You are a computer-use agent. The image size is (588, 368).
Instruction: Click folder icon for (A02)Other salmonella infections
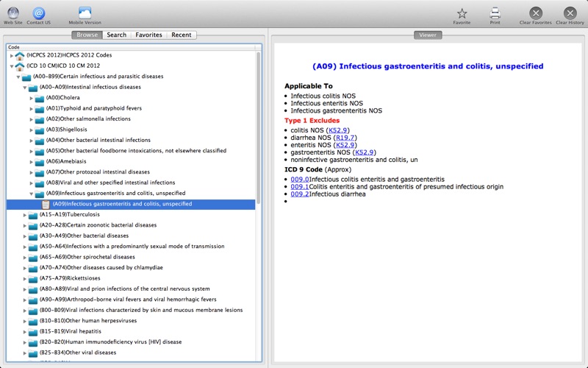(40, 119)
